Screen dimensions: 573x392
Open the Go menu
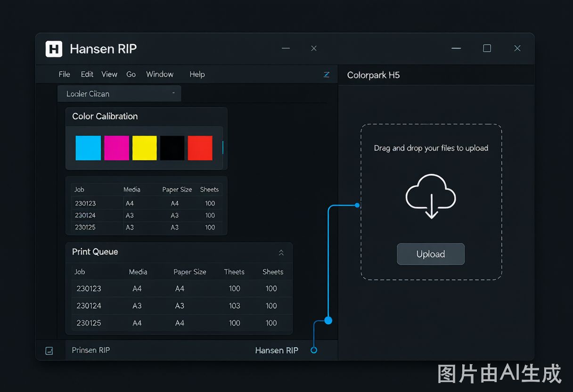[x=131, y=74]
